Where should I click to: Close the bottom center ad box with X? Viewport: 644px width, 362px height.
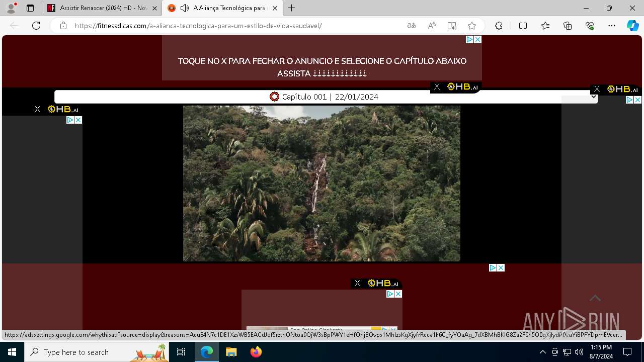[x=398, y=294]
